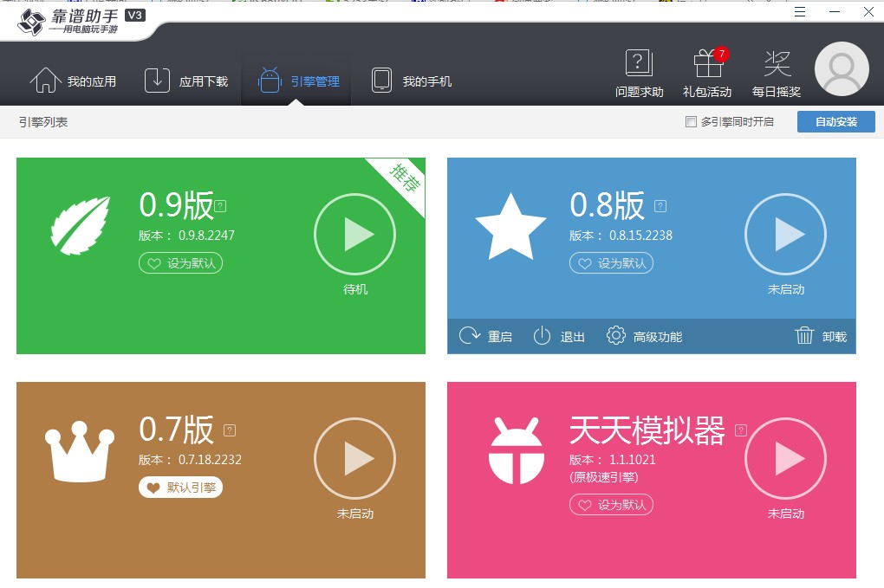Click the bug icon on 天天模拟器 card

(516, 450)
